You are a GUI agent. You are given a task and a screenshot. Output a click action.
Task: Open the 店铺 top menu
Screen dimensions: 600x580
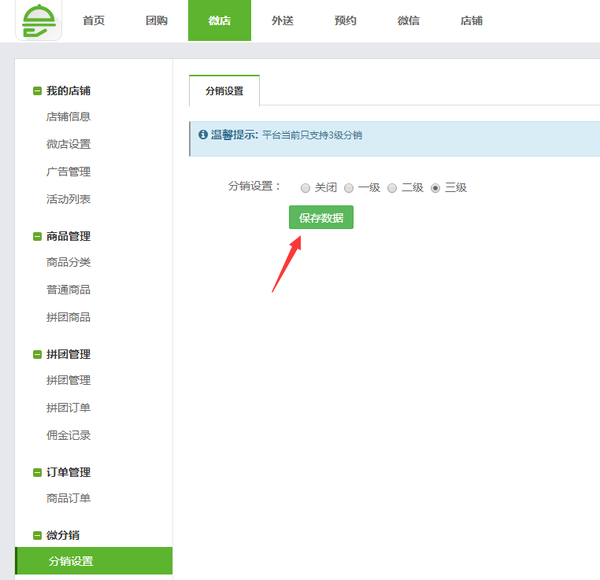pyautogui.click(x=471, y=21)
